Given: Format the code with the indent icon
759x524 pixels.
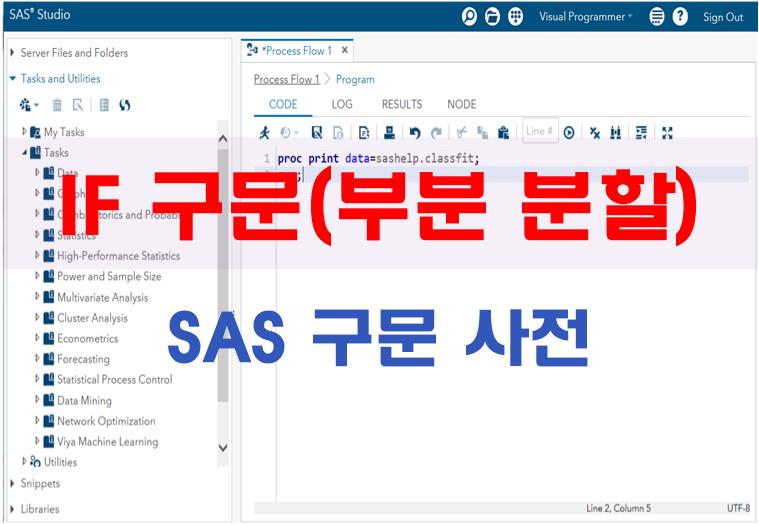Looking at the screenshot, I should 641,133.
